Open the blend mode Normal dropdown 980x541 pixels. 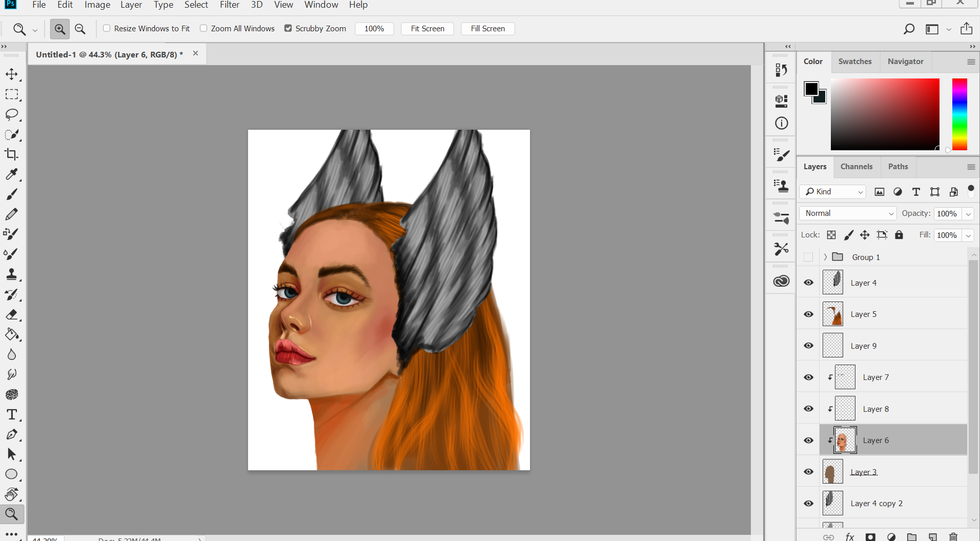click(848, 213)
